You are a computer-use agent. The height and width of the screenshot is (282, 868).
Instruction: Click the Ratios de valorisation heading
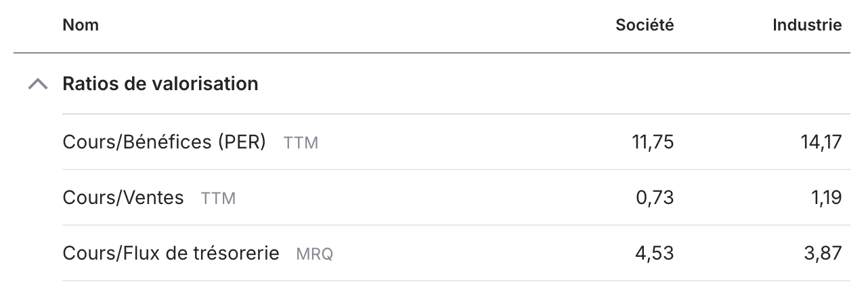point(160,84)
